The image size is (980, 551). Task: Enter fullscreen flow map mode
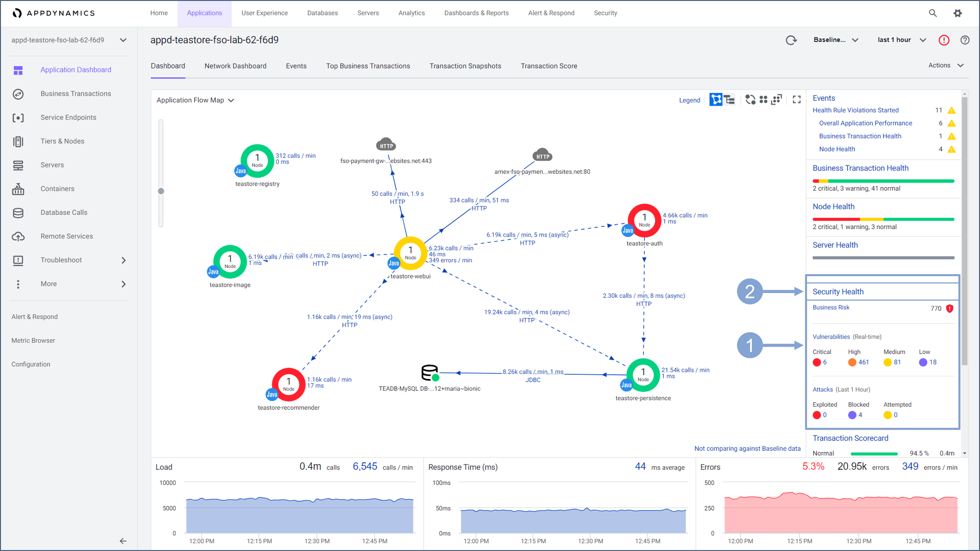pyautogui.click(x=796, y=100)
